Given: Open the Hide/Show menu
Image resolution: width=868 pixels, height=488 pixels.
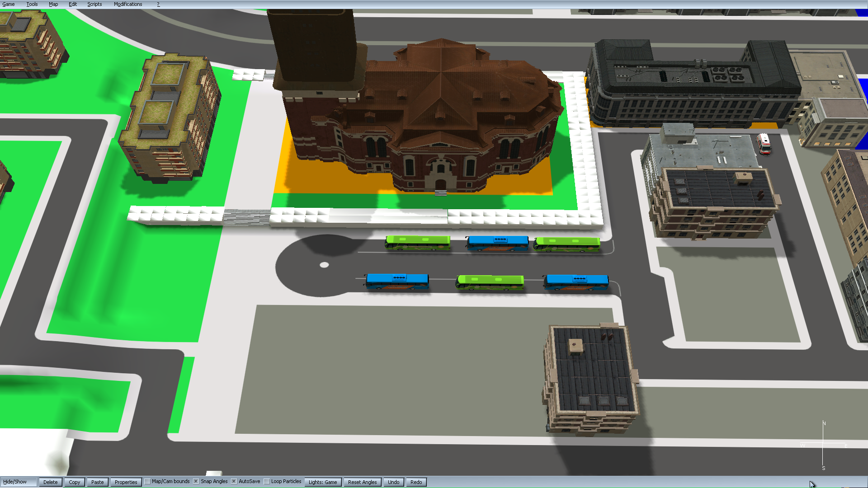Looking at the screenshot, I should pos(15,482).
